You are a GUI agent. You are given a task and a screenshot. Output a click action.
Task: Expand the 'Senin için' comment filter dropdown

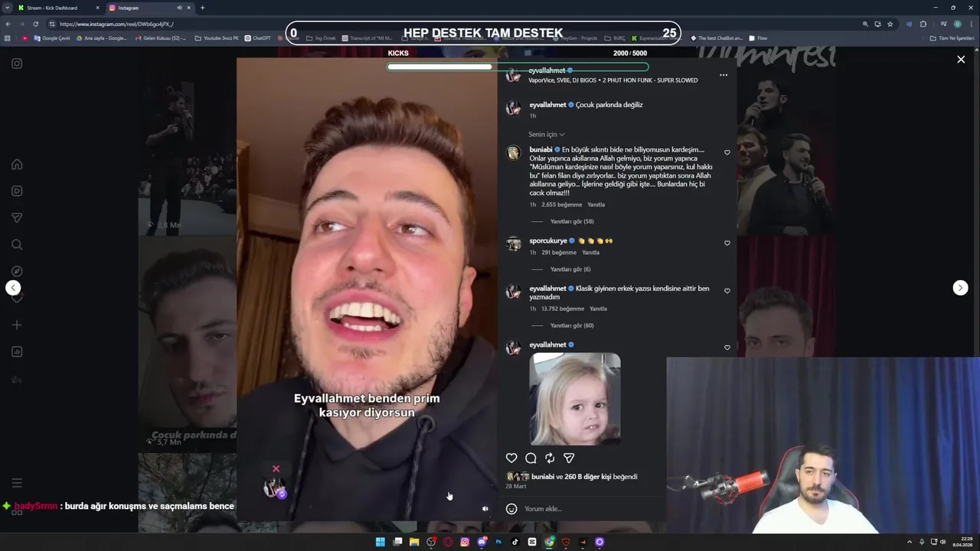pos(547,135)
